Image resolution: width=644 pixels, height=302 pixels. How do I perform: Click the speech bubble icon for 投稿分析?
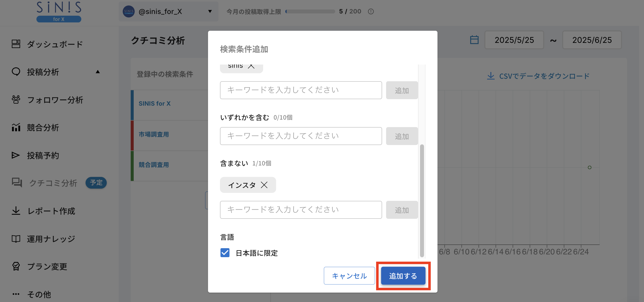click(16, 72)
